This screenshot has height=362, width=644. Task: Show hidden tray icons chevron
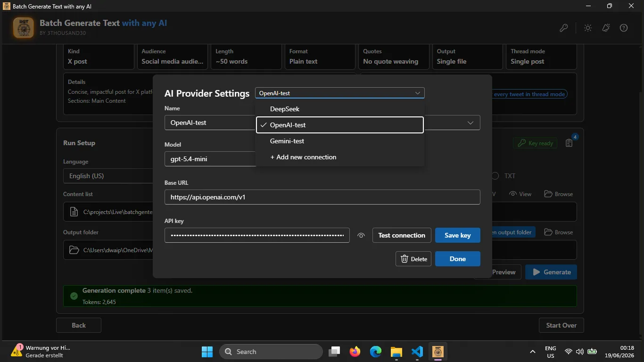click(533, 352)
